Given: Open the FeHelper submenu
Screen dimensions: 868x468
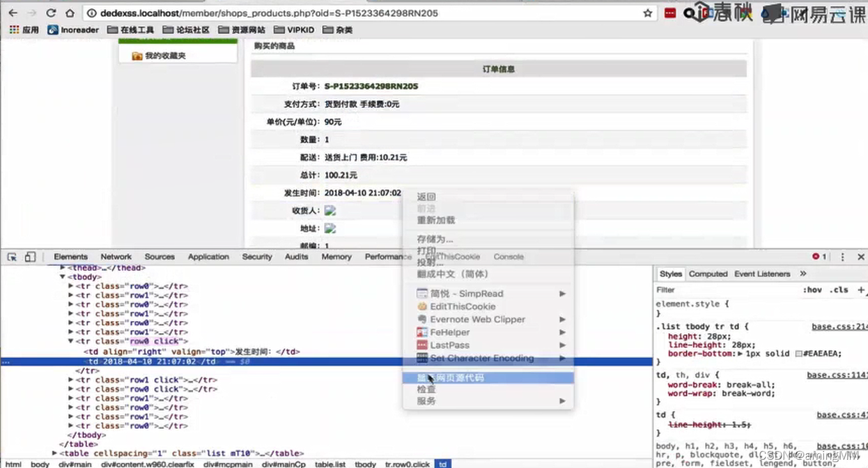Looking at the screenshot, I should click(x=488, y=332).
